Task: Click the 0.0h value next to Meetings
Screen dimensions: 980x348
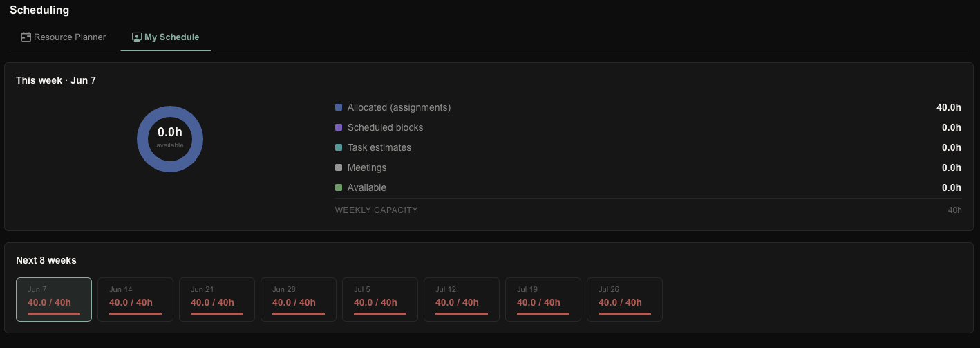Action: click(x=952, y=168)
